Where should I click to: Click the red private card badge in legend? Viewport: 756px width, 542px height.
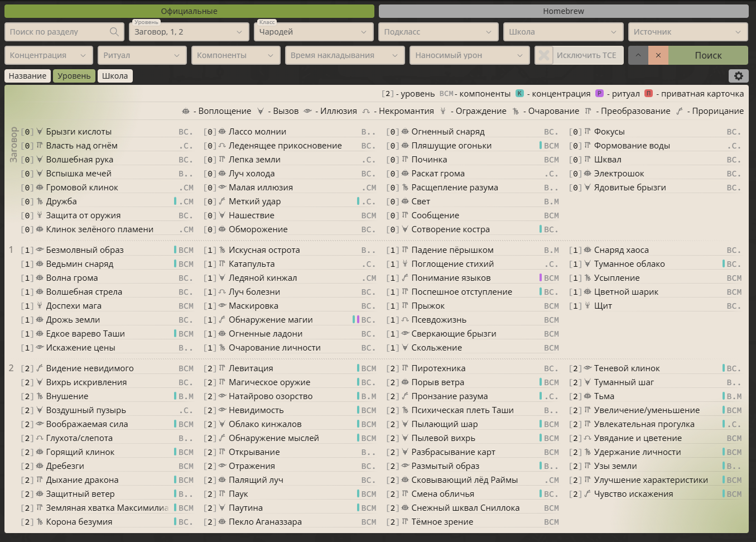point(648,94)
